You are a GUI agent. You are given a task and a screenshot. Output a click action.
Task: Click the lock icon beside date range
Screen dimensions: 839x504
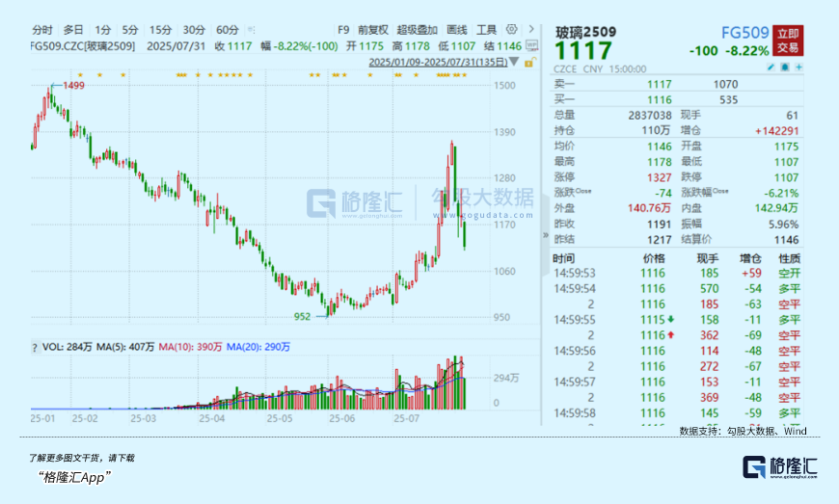(529, 63)
